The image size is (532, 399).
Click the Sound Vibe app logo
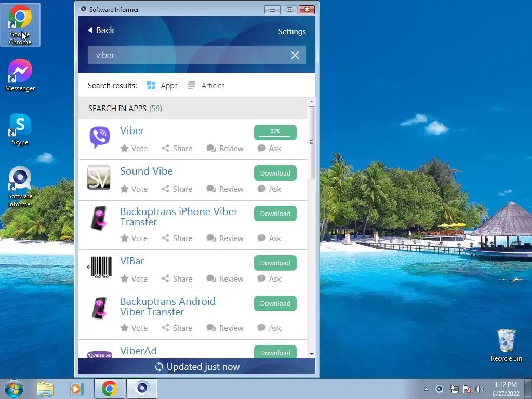pyautogui.click(x=99, y=177)
